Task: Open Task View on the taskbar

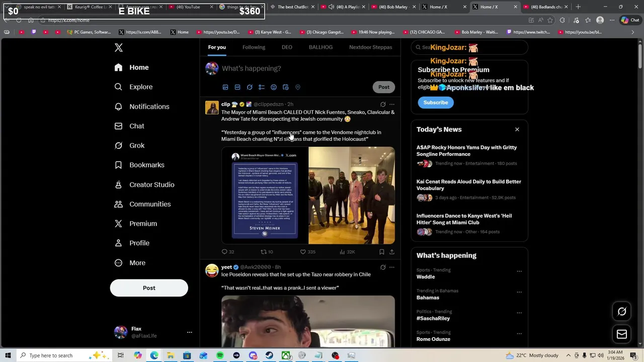Action: (121, 355)
